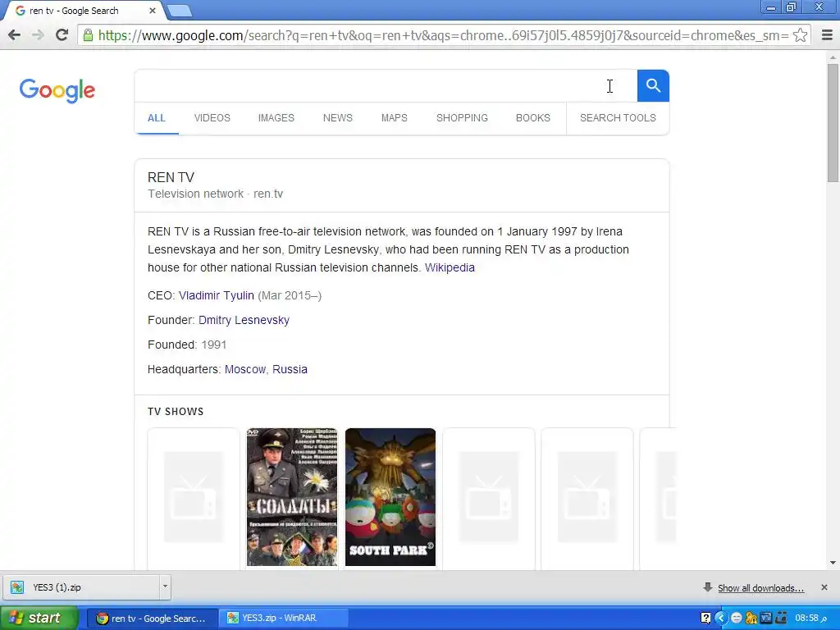Open the Moscow headquarters link
This screenshot has width=840, height=630.
pos(244,370)
